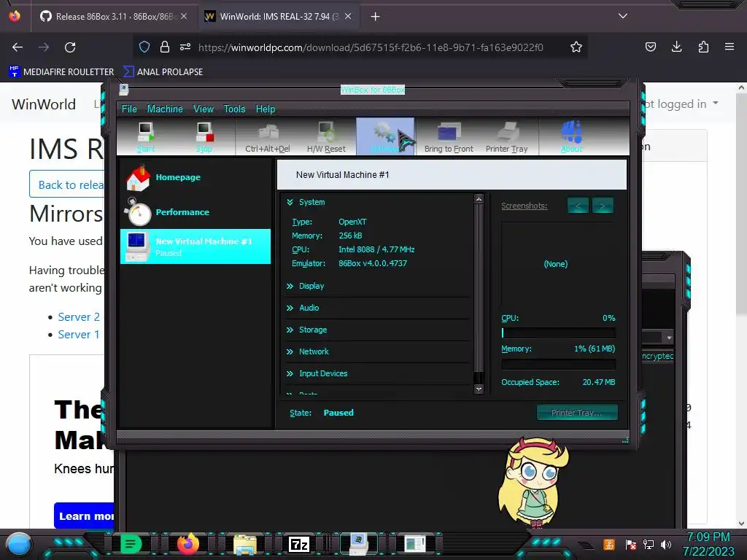Open the Server 2 mirror link
This screenshot has width=747, height=560.
(79, 316)
